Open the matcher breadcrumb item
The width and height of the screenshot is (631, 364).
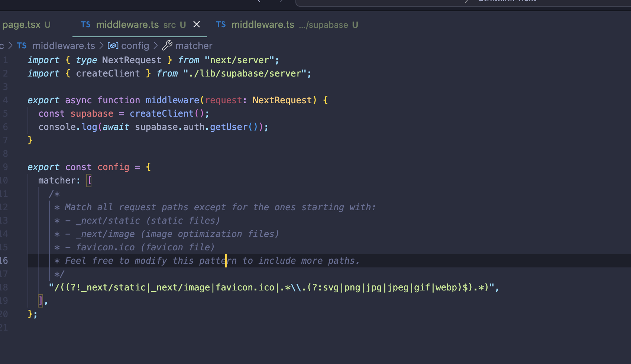[194, 46]
